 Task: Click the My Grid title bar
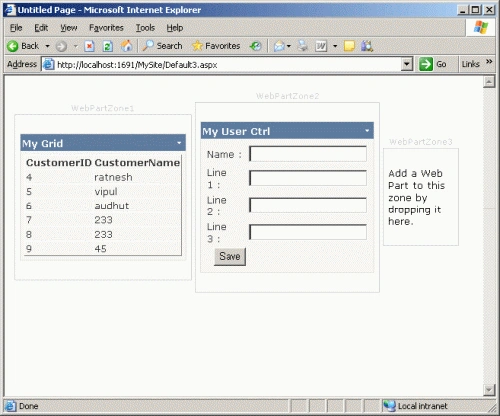103,143
